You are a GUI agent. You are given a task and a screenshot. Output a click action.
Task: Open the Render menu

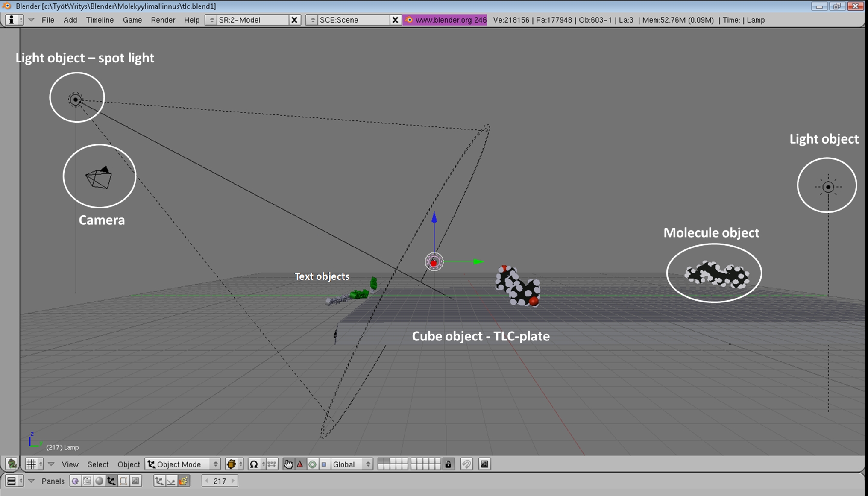(x=163, y=20)
